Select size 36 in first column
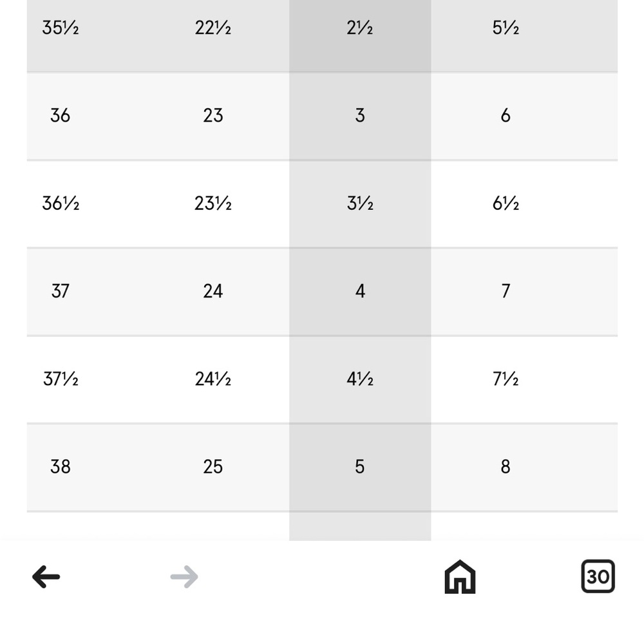644x644 pixels. click(x=61, y=115)
